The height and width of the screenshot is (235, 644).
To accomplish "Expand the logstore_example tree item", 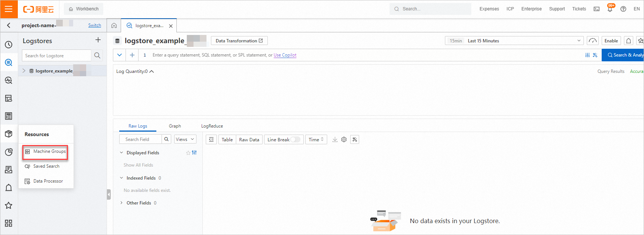I will click(x=24, y=71).
